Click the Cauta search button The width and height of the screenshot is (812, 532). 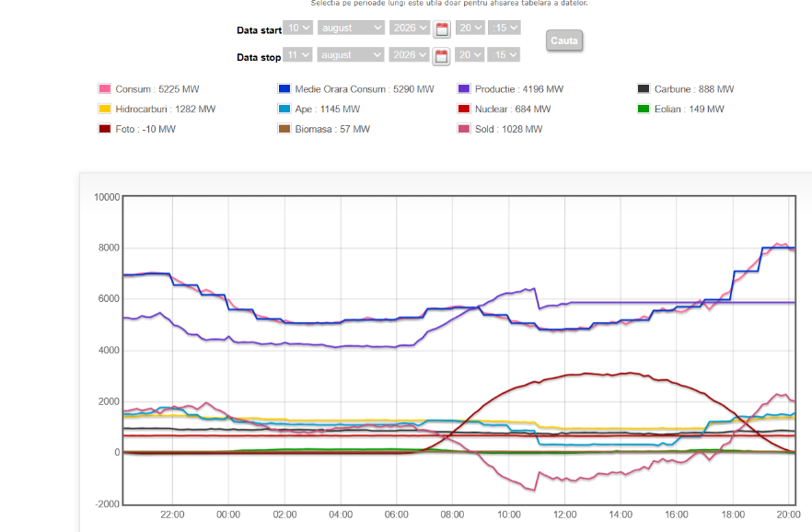[x=564, y=40]
